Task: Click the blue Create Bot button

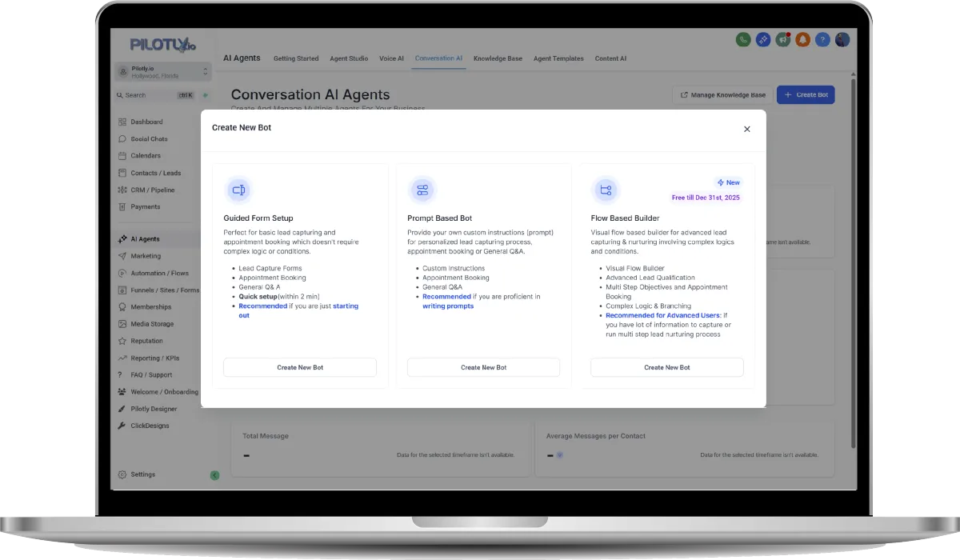Action: [806, 94]
